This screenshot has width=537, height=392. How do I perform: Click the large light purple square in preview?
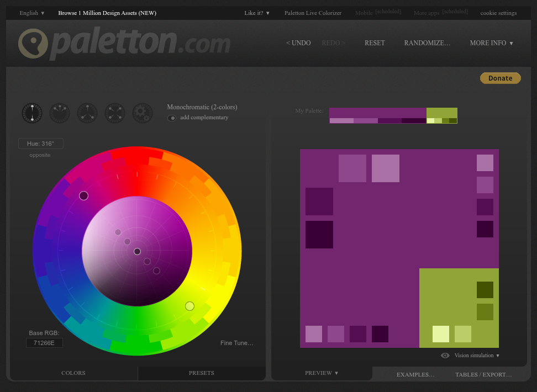coord(386,168)
